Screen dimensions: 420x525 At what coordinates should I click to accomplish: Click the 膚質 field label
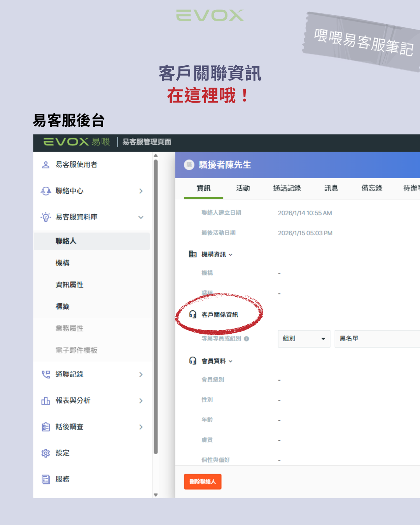(207, 440)
